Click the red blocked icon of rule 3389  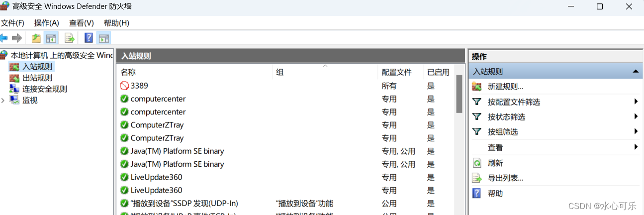124,86
